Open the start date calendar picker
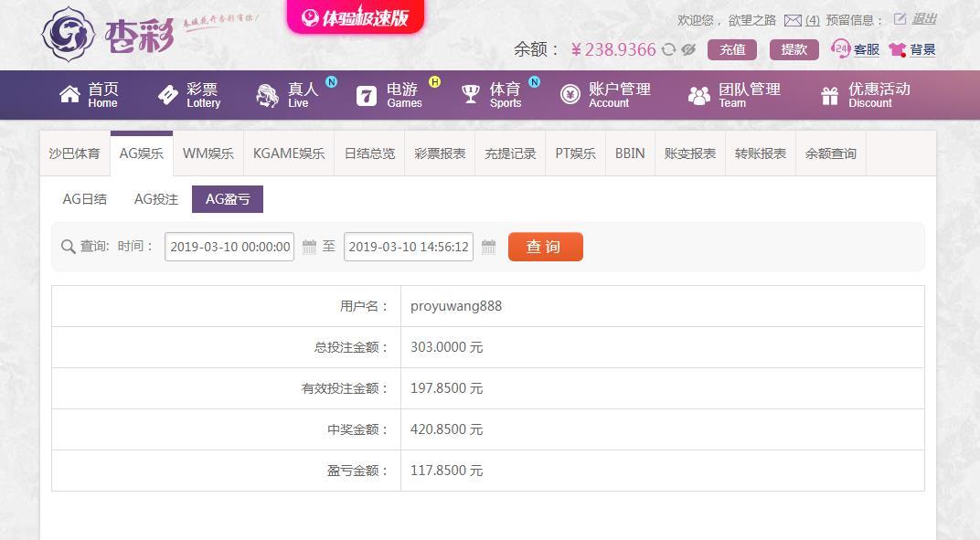The height and width of the screenshot is (540, 980). point(309,247)
